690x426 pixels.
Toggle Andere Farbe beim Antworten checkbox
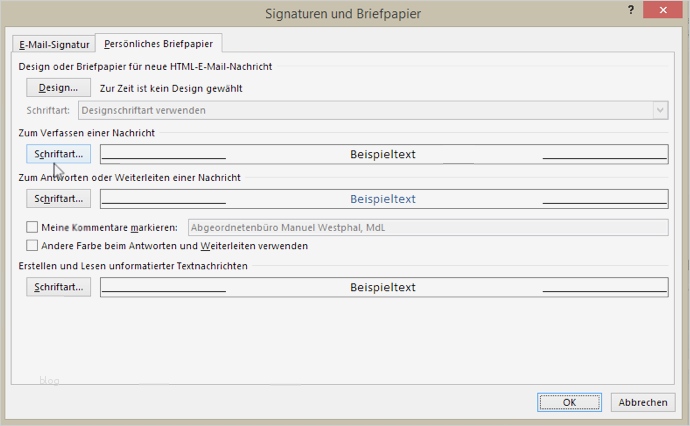click(32, 245)
